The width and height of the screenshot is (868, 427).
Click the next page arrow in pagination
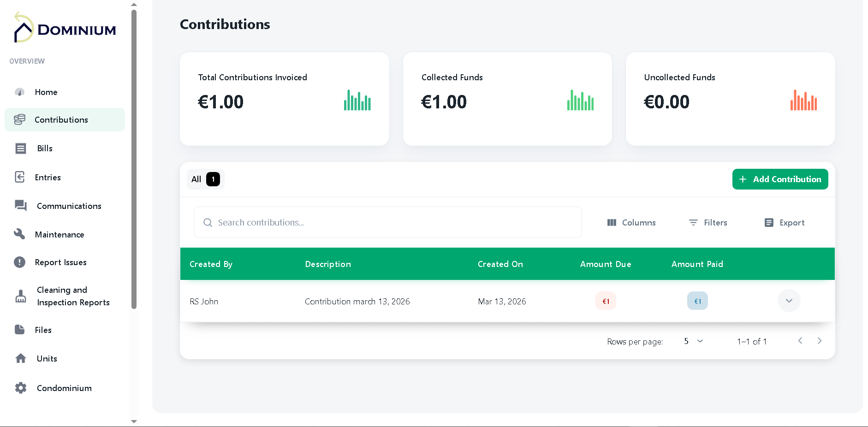coord(820,341)
